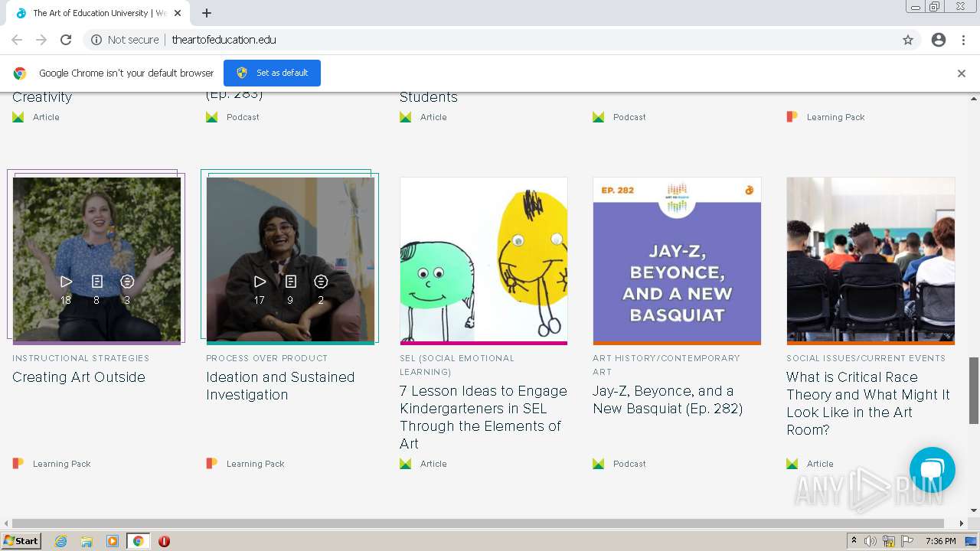This screenshot has height=551, width=980.
Task: Click Chrome icon in taskbar
Action: point(138,541)
